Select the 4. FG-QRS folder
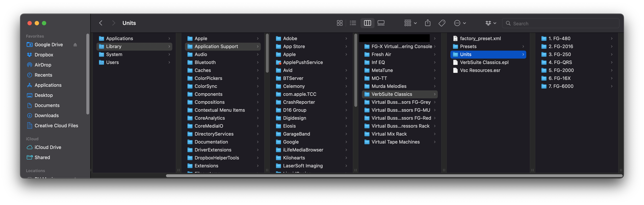This screenshot has height=205, width=644. coord(577,63)
